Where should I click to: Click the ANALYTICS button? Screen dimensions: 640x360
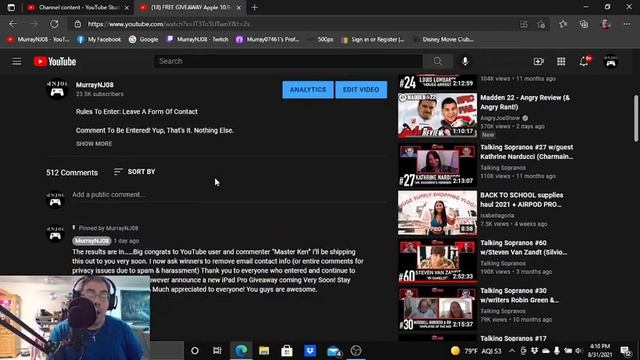tap(308, 89)
